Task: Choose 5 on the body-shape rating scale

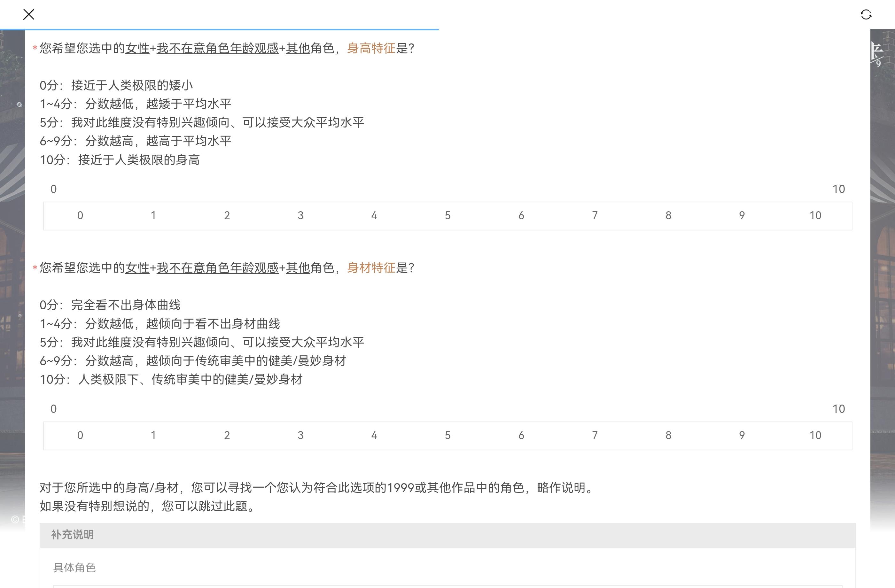Action: tap(447, 435)
